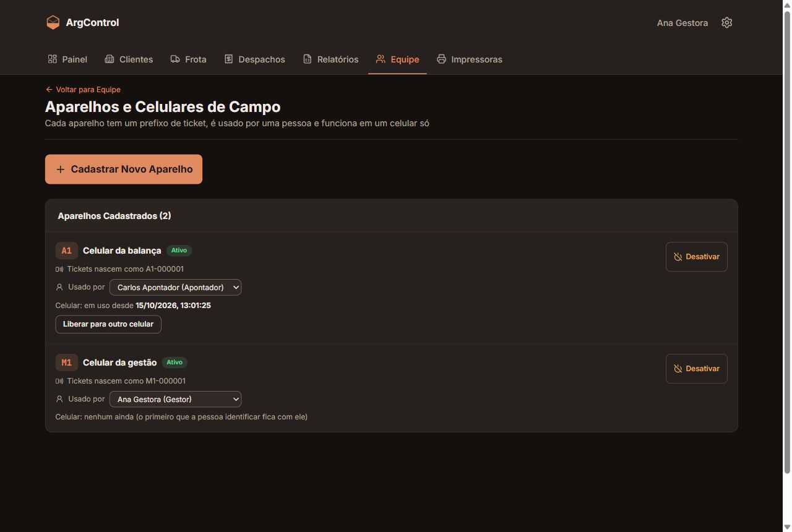Click the user icon in the Celular da balança row
The width and height of the screenshot is (792, 532).
coord(59,287)
